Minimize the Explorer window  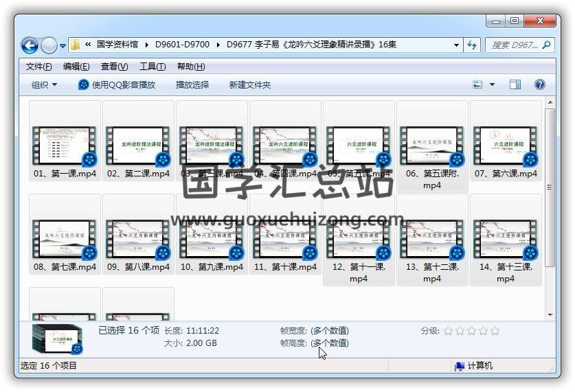click(x=496, y=21)
